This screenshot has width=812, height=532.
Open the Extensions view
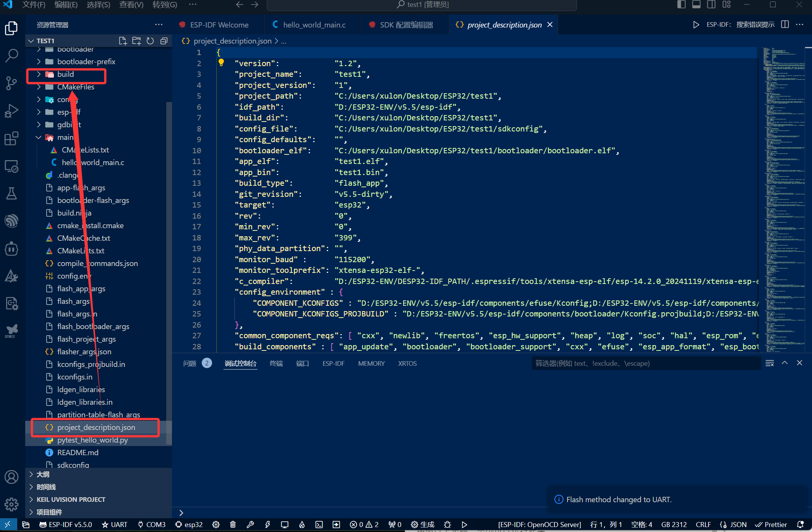pos(11,138)
